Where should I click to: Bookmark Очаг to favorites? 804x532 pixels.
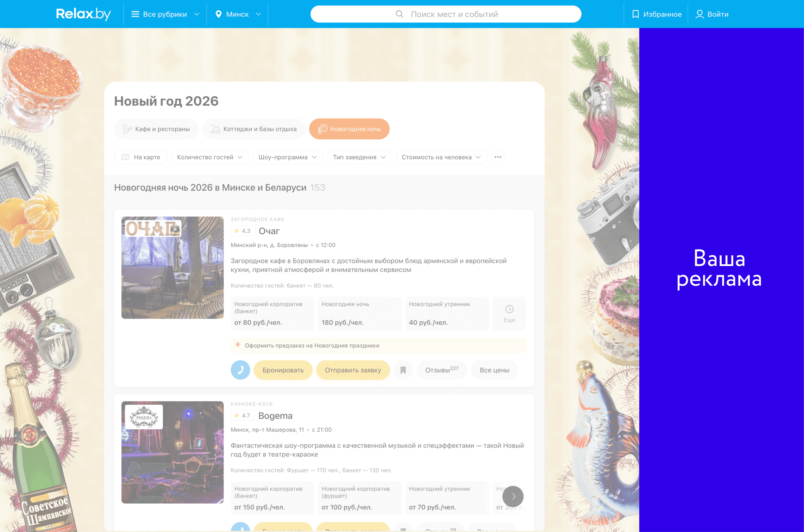pos(403,370)
